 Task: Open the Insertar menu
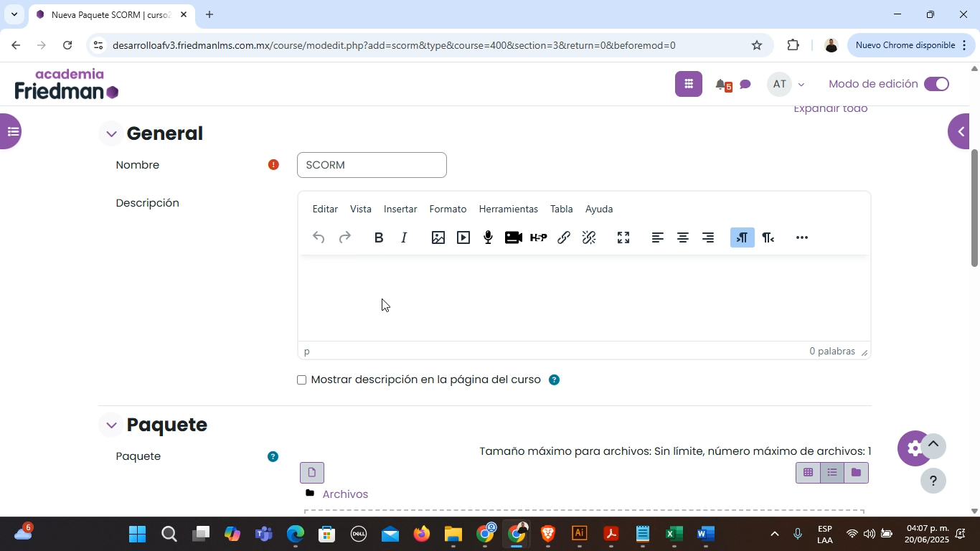(x=400, y=209)
